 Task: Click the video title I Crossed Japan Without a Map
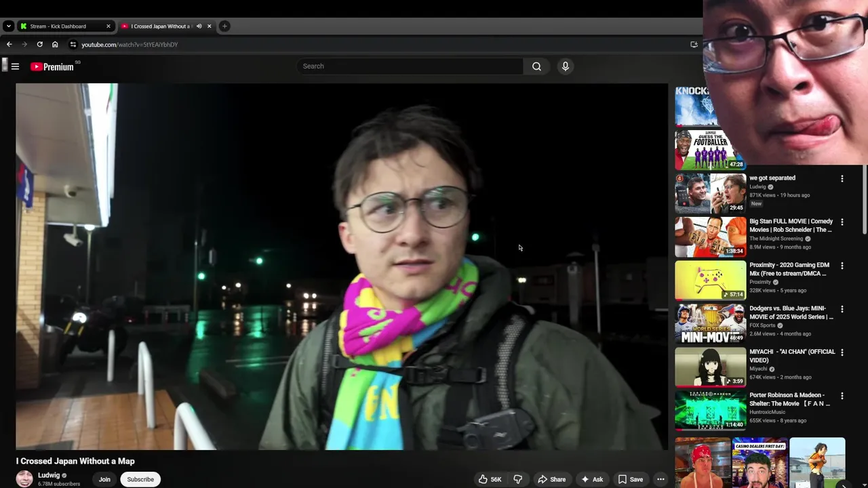point(75,461)
